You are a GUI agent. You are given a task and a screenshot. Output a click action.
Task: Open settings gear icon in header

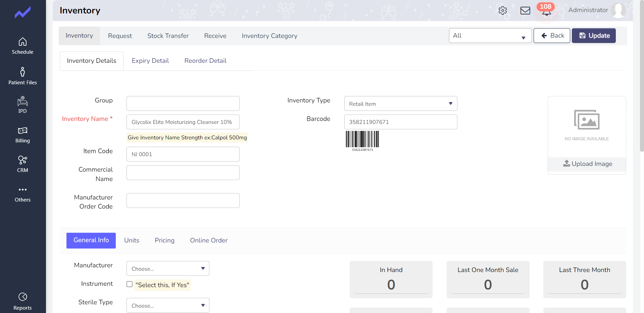point(503,10)
